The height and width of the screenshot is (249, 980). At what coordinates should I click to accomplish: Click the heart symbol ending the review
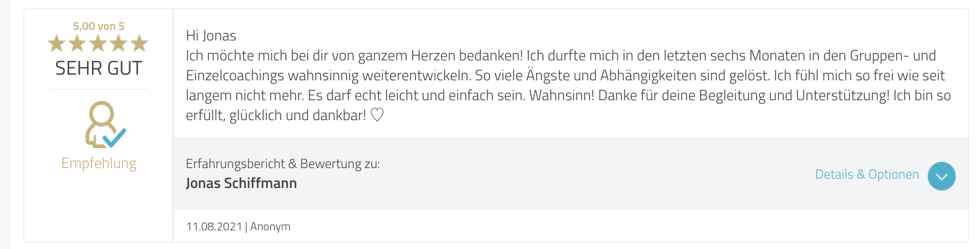pyautogui.click(x=377, y=115)
